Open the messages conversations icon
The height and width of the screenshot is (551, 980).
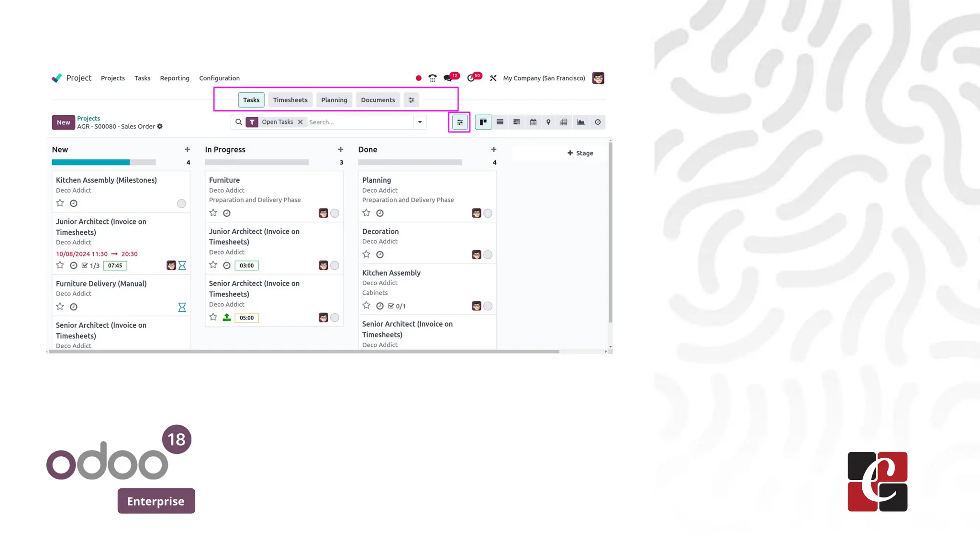tap(448, 78)
